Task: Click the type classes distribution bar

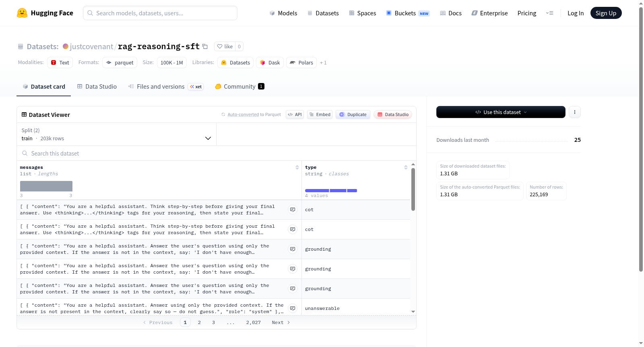Action: [x=331, y=190]
